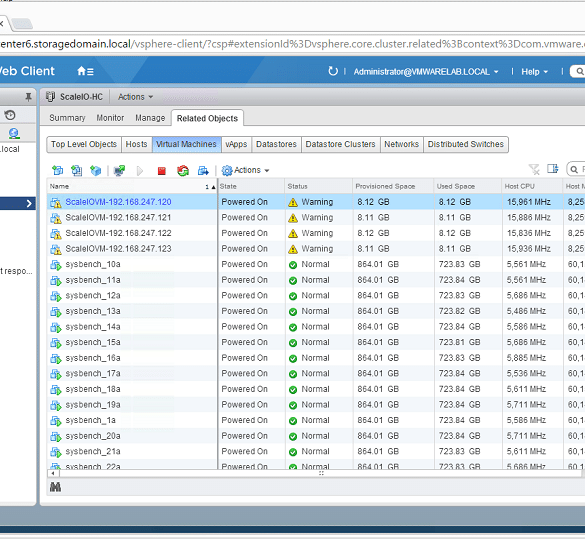The width and height of the screenshot is (585, 539).
Task: Click the blue cube deploy OVF template icon
Action: point(96,170)
